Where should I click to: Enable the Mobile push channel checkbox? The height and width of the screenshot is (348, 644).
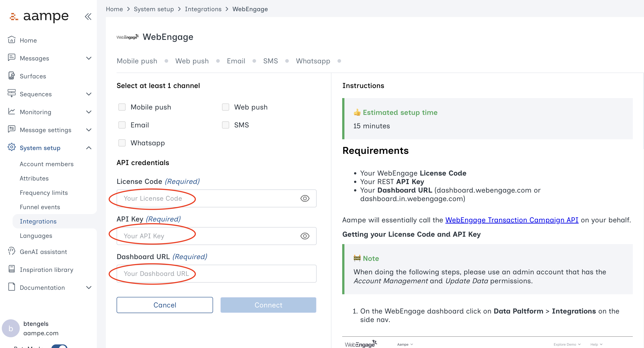point(122,107)
